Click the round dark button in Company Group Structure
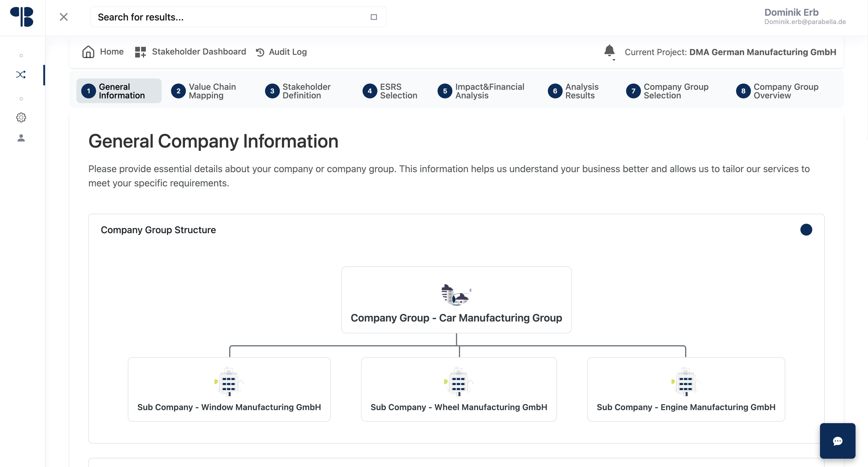The height and width of the screenshot is (467, 868). [x=806, y=230]
